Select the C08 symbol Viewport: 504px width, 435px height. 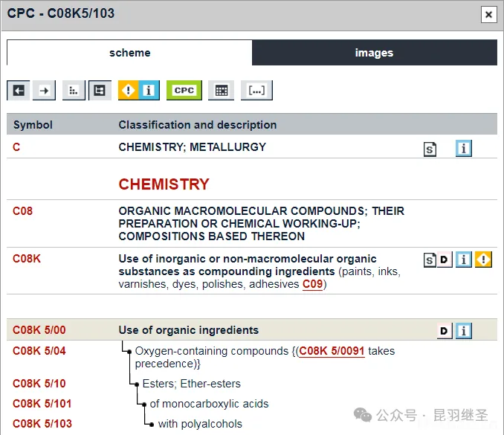(x=23, y=211)
